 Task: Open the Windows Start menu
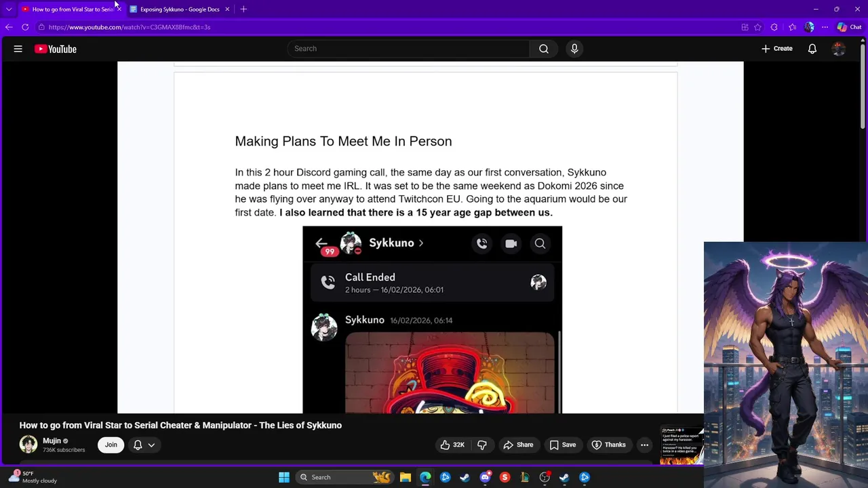click(284, 477)
